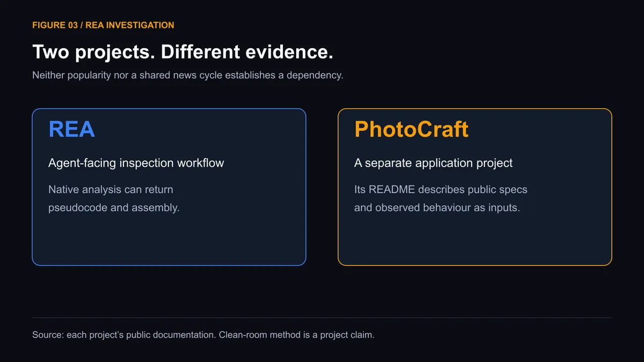
Task: Click the Source footnote about public documentation
Action: 203,335
